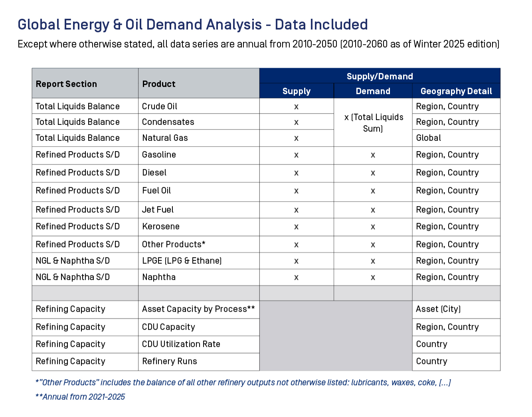
Task: Click the page title about Global Energy & Oil Demand
Action: tap(192, 25)
